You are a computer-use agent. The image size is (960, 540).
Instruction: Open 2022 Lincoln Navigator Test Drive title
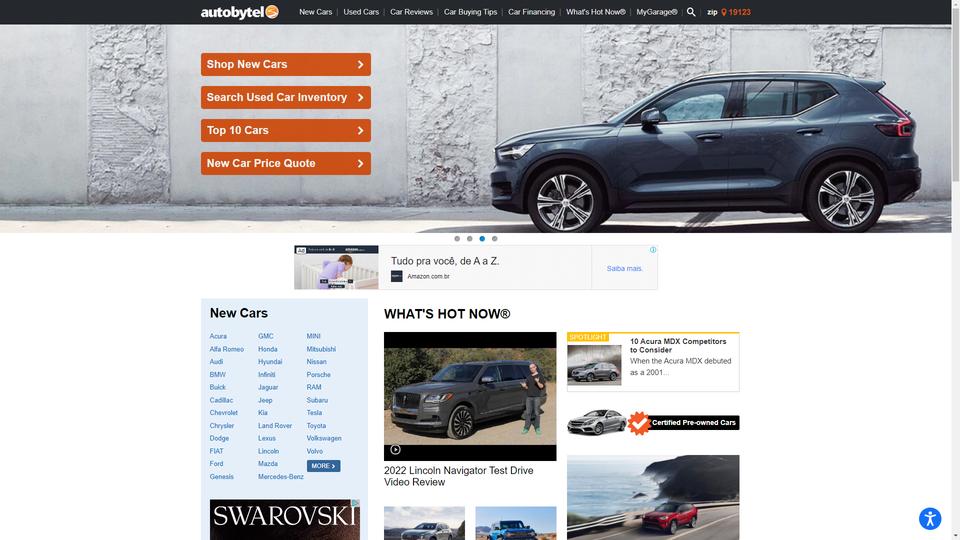pos(459,476)
